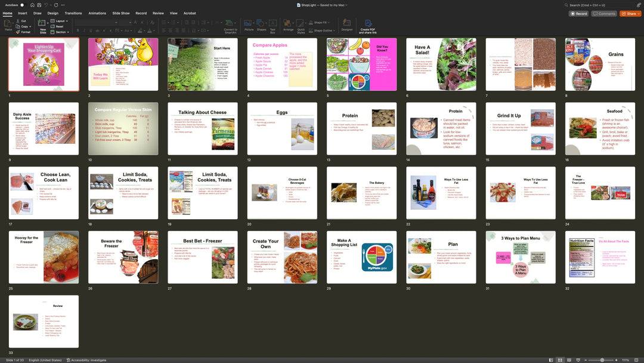Open the Layout dropdown

click(60, 21)
